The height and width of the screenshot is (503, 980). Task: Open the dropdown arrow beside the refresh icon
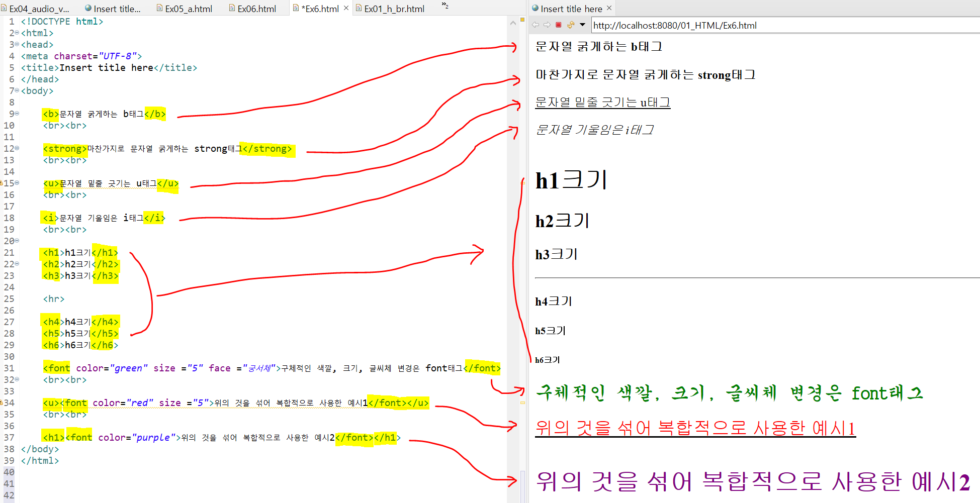coord(582,25)
